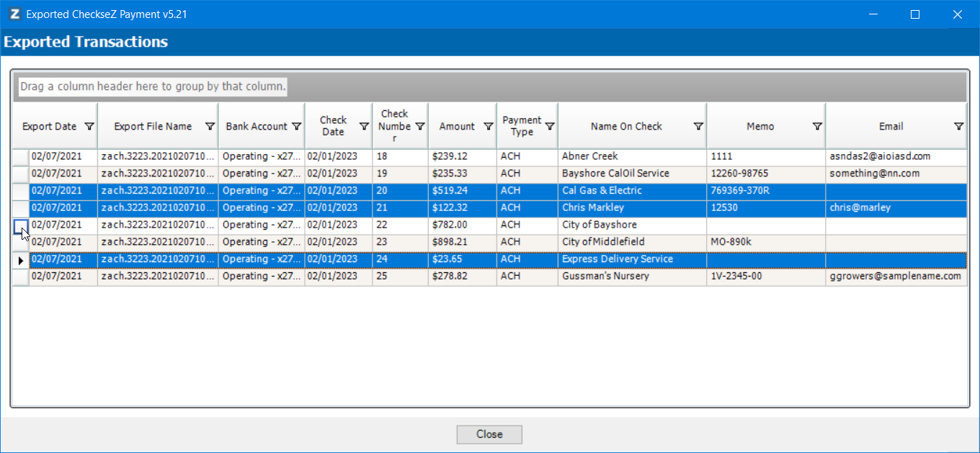Click email ggrowers@samplename.com
Viewport: 980px width, 453px height.
click(x=896, y=277)
